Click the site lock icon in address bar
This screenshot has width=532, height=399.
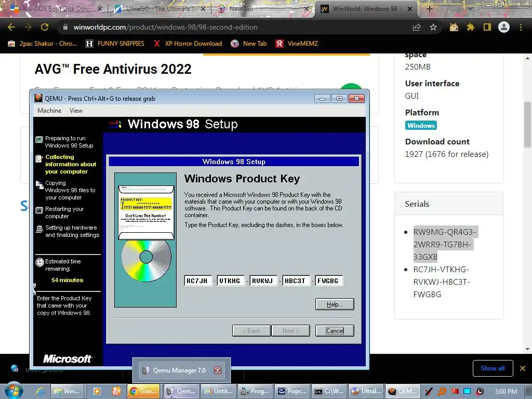click(65, 27)
